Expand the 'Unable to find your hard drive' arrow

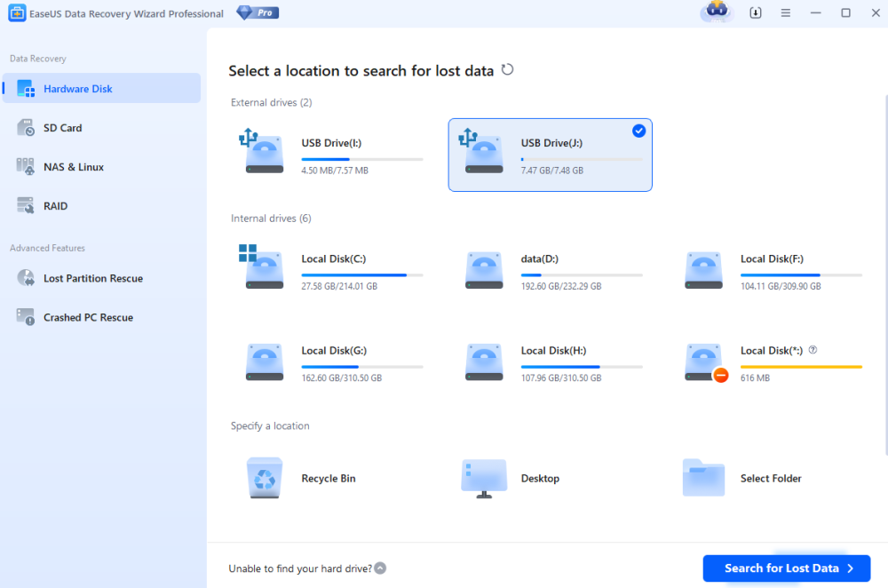(x=380, y=568)
